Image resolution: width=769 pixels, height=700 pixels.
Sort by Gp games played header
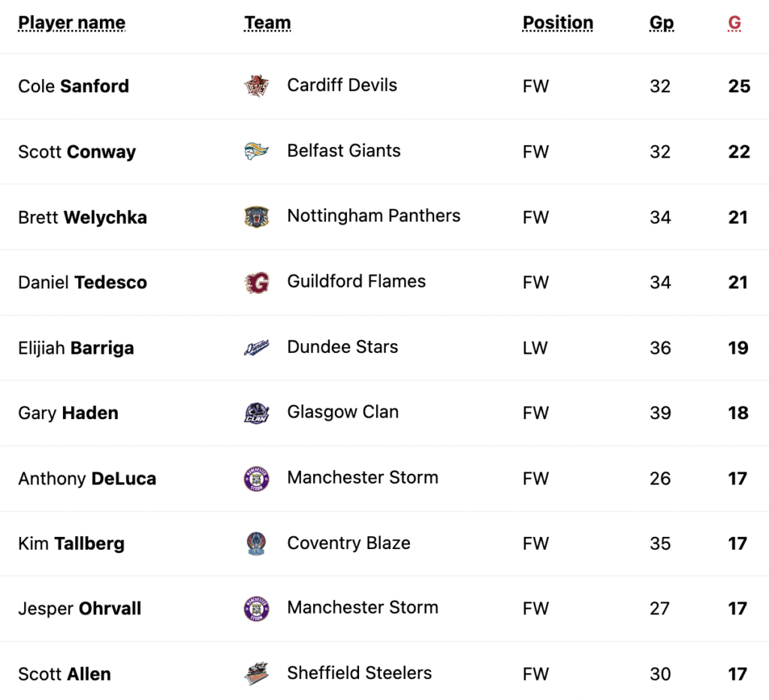(661, 23)
